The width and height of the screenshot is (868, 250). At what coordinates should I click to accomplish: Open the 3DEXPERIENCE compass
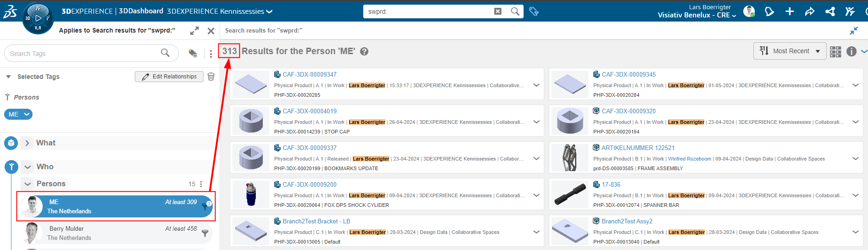click(x=38, y=18)
